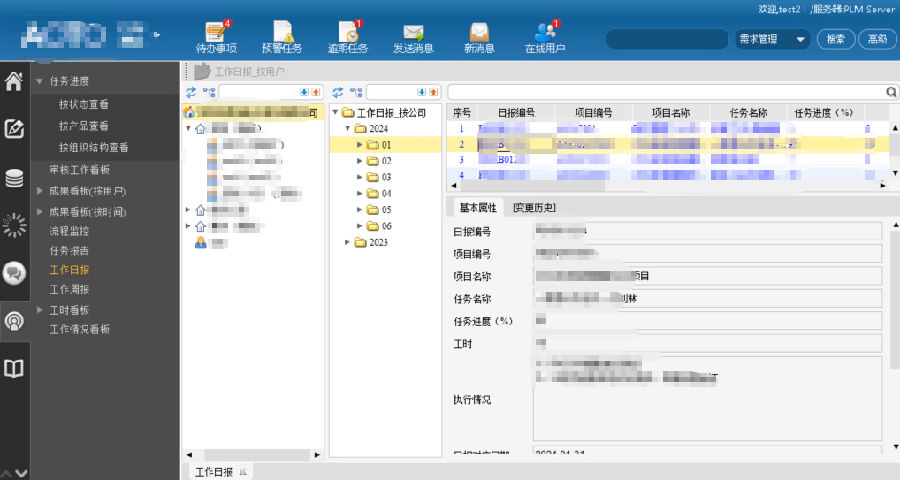Expand the 2023 folder arrow
Screen dimensions: 900x480
tap(347, 242)
